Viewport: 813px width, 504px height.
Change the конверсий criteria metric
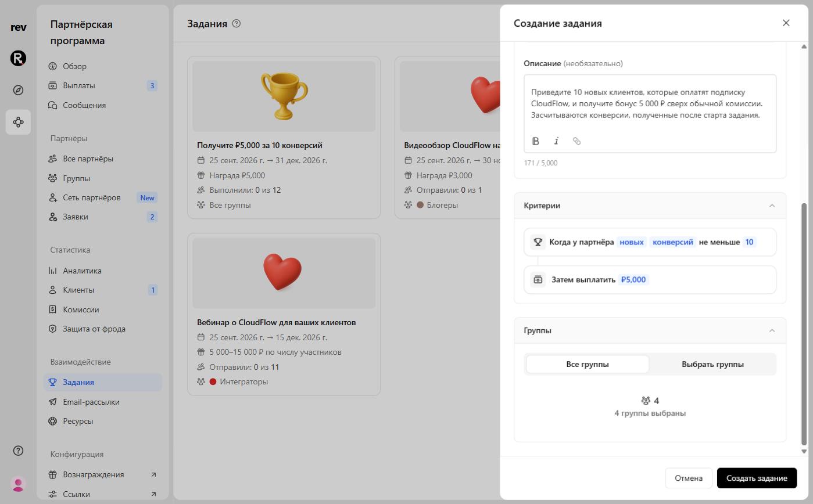[673, 242]
